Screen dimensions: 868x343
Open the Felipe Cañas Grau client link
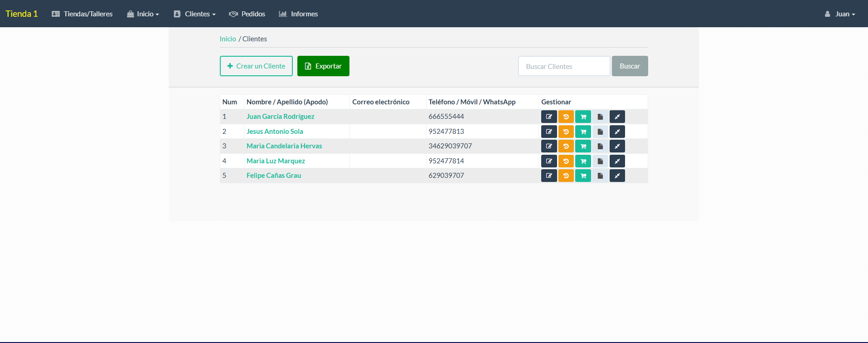(x=273, y=176)
